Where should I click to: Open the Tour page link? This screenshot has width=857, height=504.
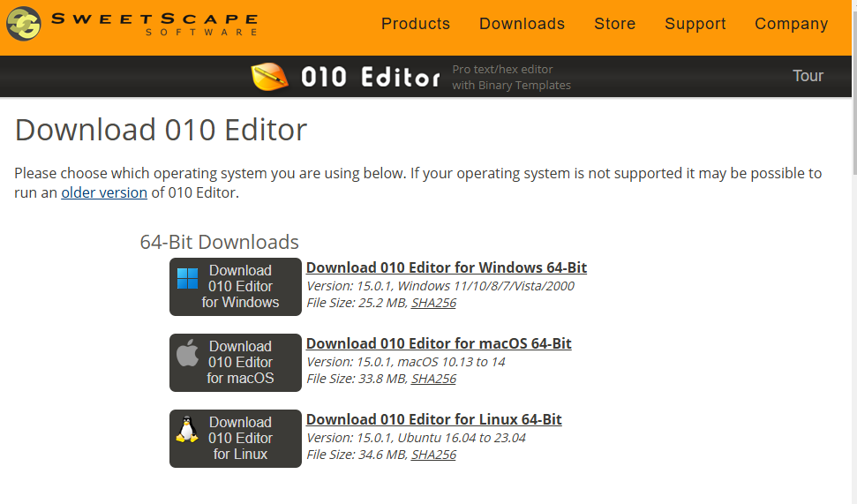pos(808,76)
